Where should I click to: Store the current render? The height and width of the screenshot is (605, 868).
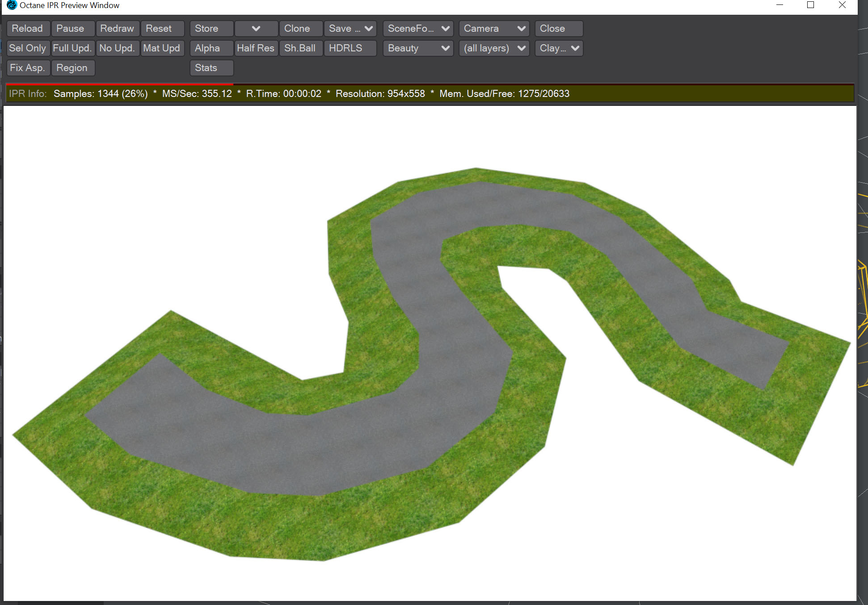(211, 29)
